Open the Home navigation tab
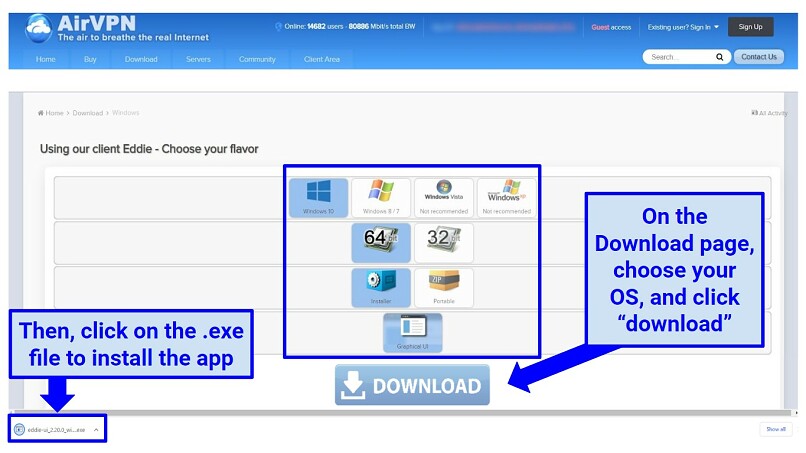Viewport: 806px width, 453px height. (x=46, y=59)
